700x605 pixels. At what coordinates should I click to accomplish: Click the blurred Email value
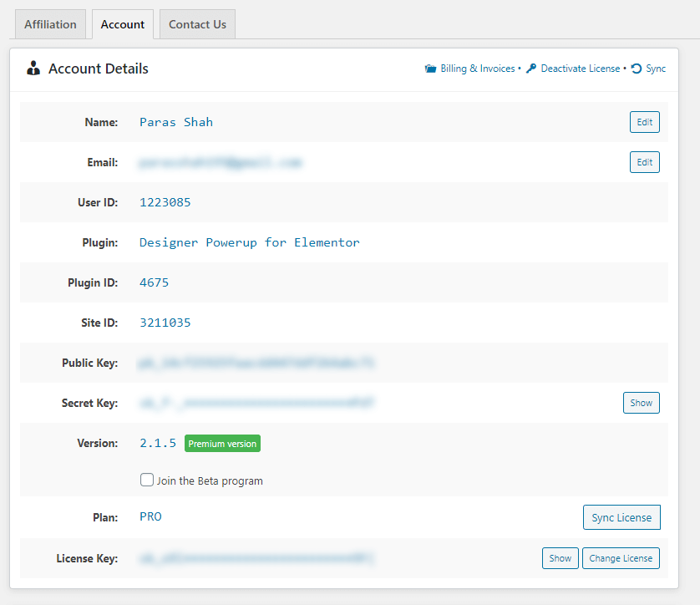pyautogui.click(x=221, y=162)
